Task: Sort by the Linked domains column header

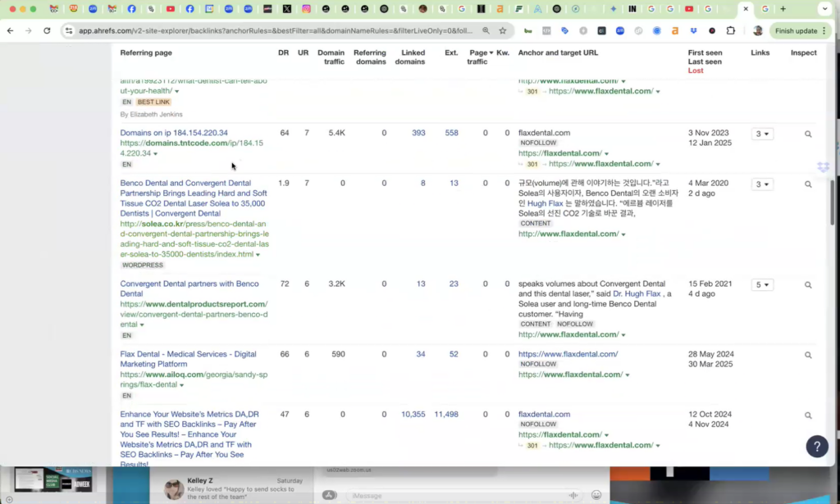Action: 410,57
